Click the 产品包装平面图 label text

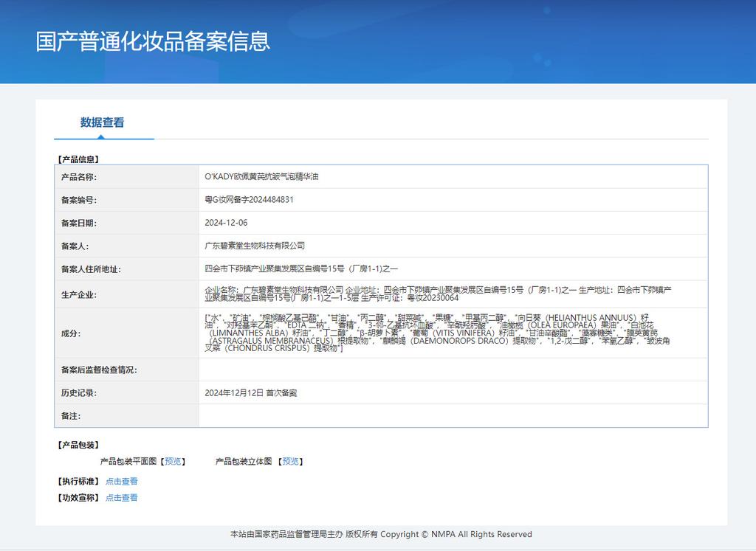click(x=128, y=462)
